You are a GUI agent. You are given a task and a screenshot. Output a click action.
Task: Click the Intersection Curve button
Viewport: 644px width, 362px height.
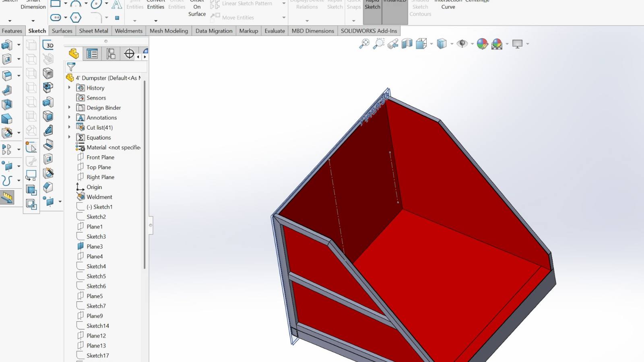[x=448, y=6]
